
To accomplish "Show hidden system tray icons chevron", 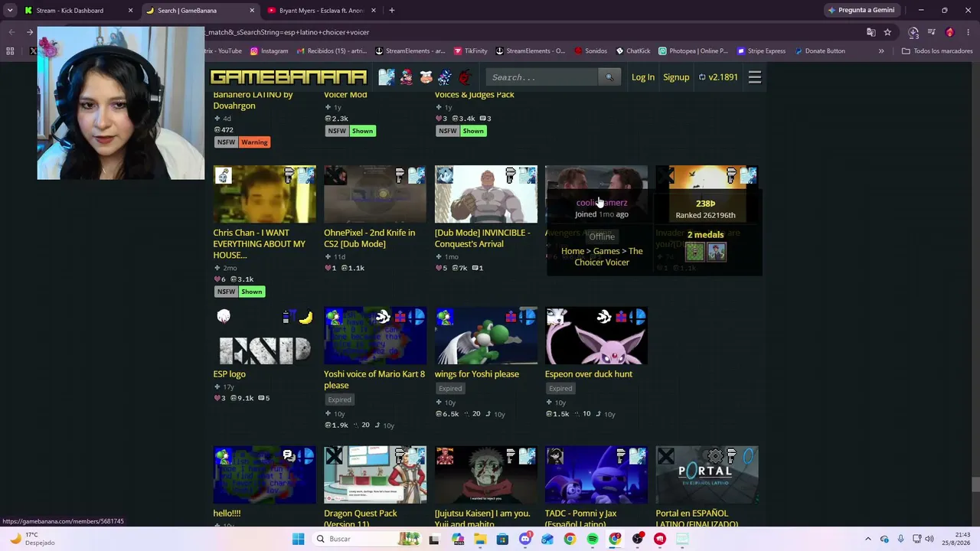I will (x=867, y=539).
